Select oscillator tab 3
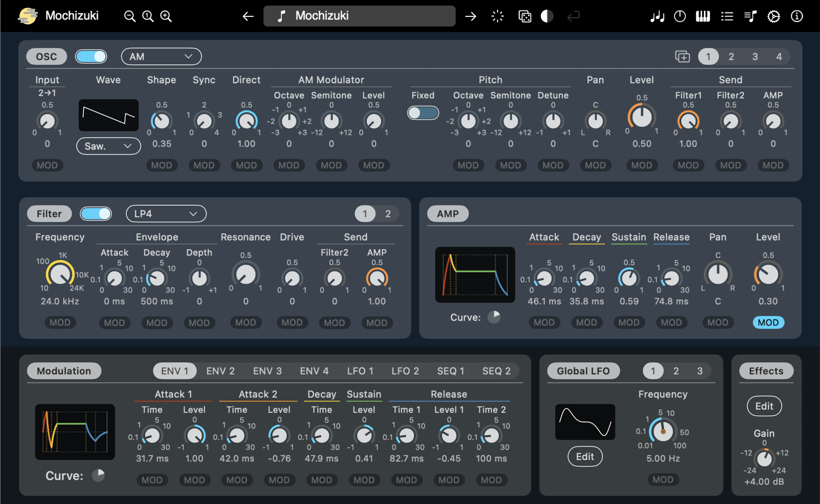820x504 pixels. coord(755,56)
